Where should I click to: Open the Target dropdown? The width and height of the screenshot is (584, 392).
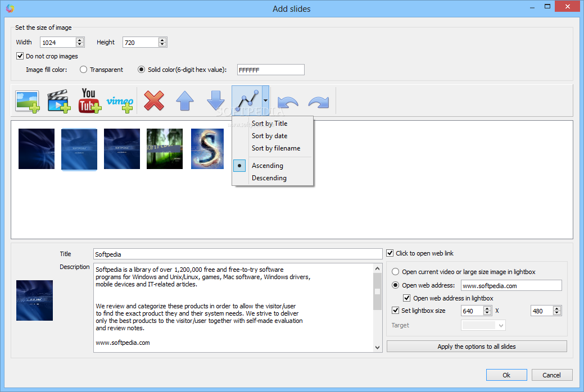click(483, 325)
